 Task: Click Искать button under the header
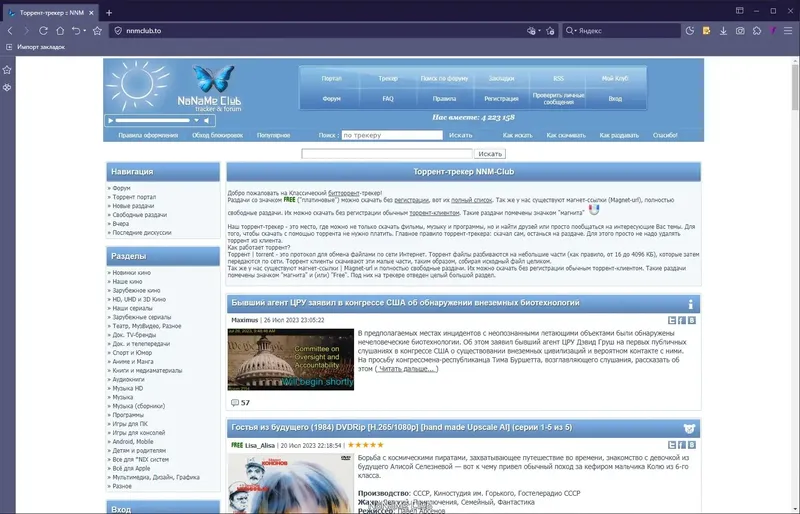point(490,154)
